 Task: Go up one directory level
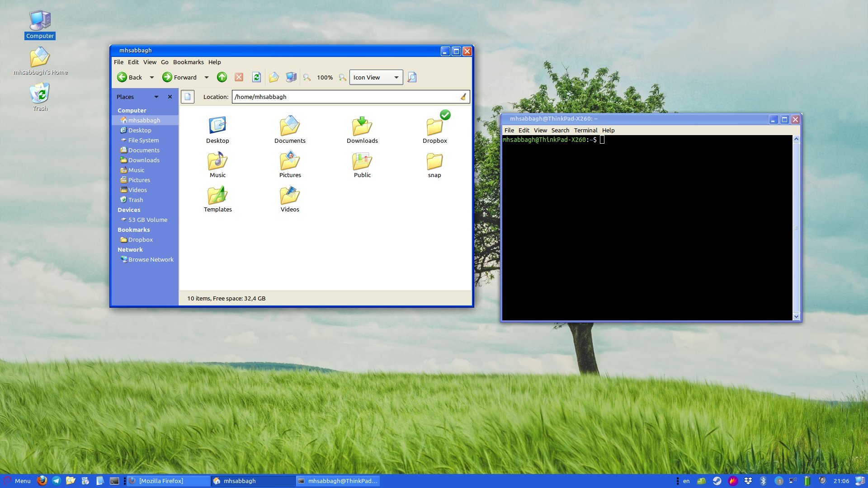[x=222, y=77]
